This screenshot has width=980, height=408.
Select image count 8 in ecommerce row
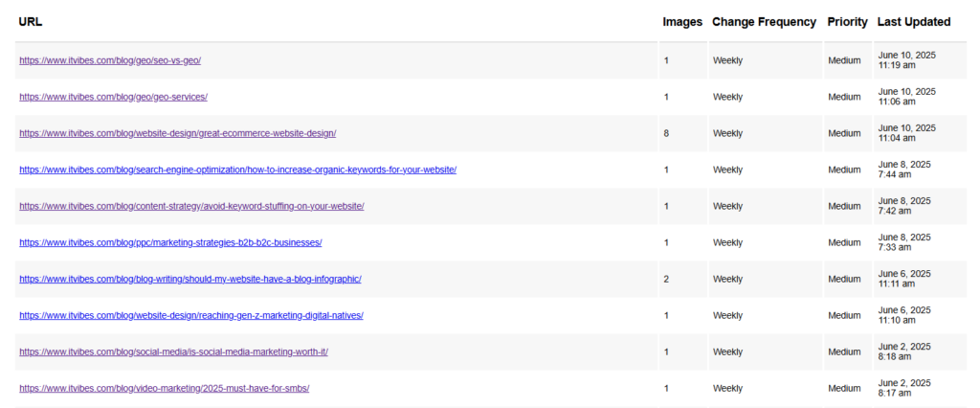666,133
